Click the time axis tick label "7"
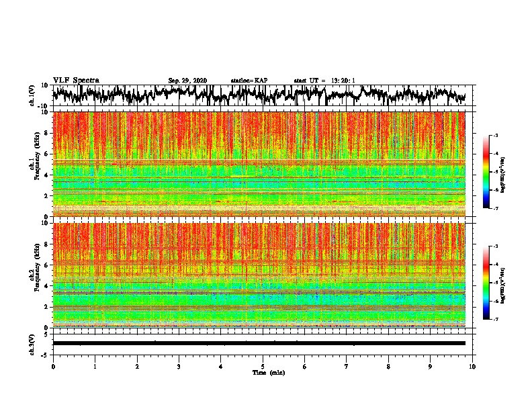Image resolution: width=532 pixels, height=411 pixels. tap(347, 367)
